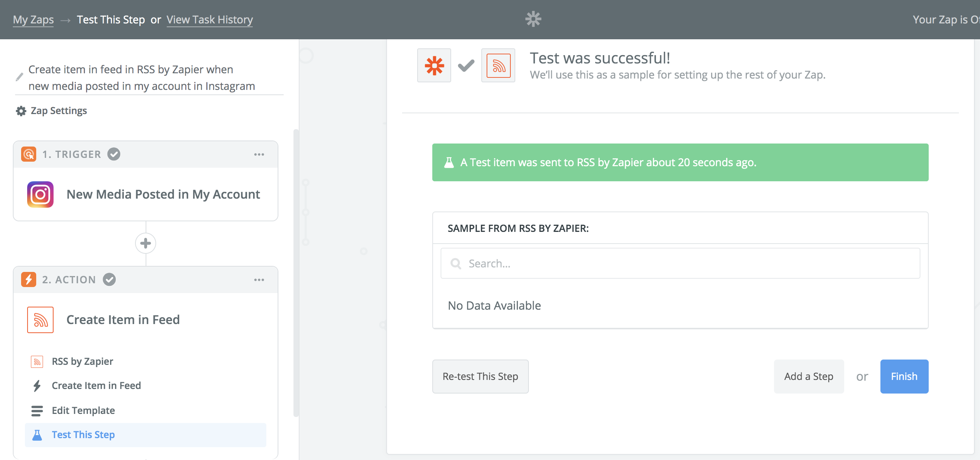Viewport: 980px width, 460px height.
Task: Click the trigger step completed checkmark
Action: 114,154
